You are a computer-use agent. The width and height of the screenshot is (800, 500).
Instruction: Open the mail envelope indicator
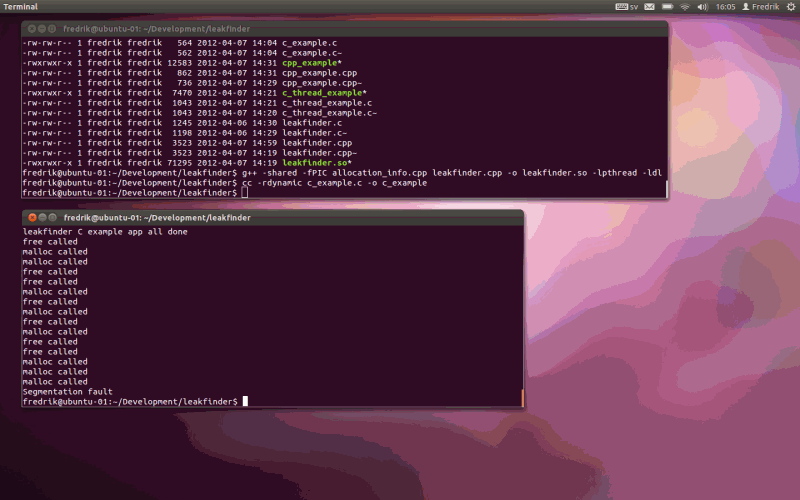coord(649,7)
